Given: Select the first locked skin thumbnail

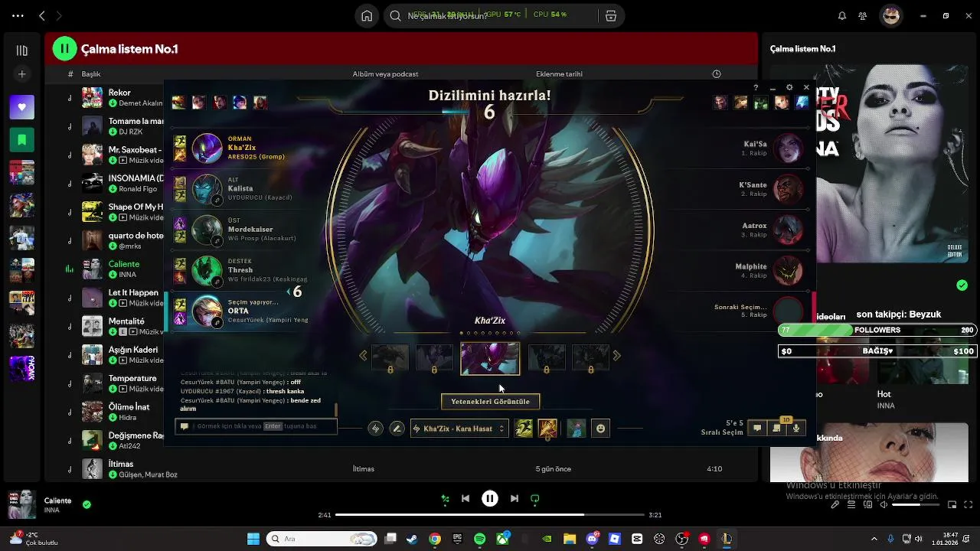Looking at the screenshot, I should (x=390, y=358).
